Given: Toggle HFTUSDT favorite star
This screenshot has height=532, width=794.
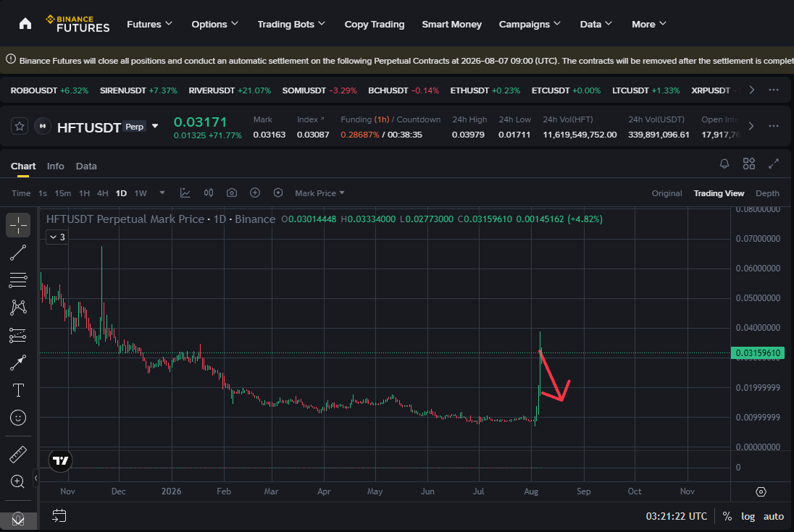Looking at the screenshot, I should point(20,126).
